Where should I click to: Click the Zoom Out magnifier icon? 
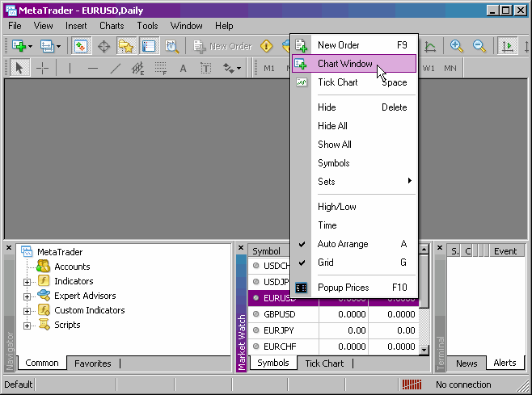(479, 46)
